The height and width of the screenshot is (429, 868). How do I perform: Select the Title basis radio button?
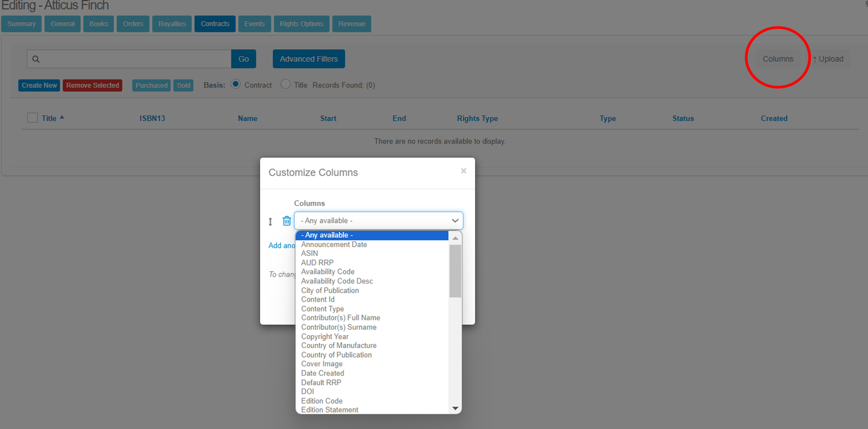coord(286,84)
